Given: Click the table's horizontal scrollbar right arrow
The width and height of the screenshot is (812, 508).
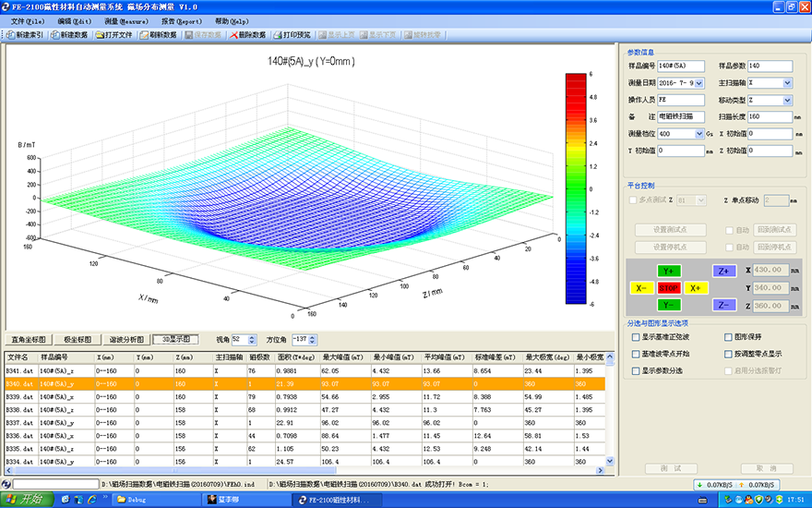Looking at the screenshot, I should click(600, 470).
